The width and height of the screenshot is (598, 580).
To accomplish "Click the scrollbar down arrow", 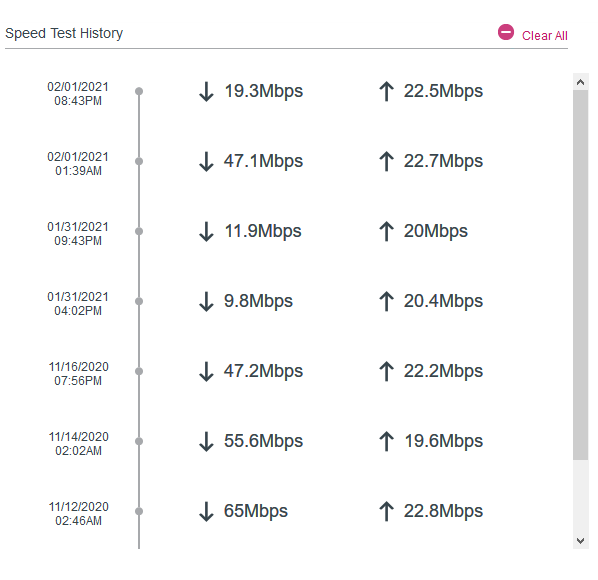I will point(580,541).
